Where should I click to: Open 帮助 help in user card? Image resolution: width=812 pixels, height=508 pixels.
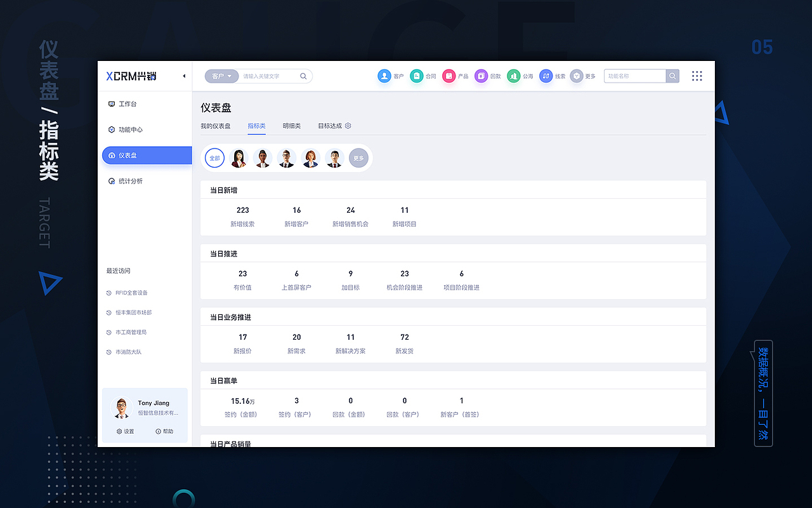(164, 431)
